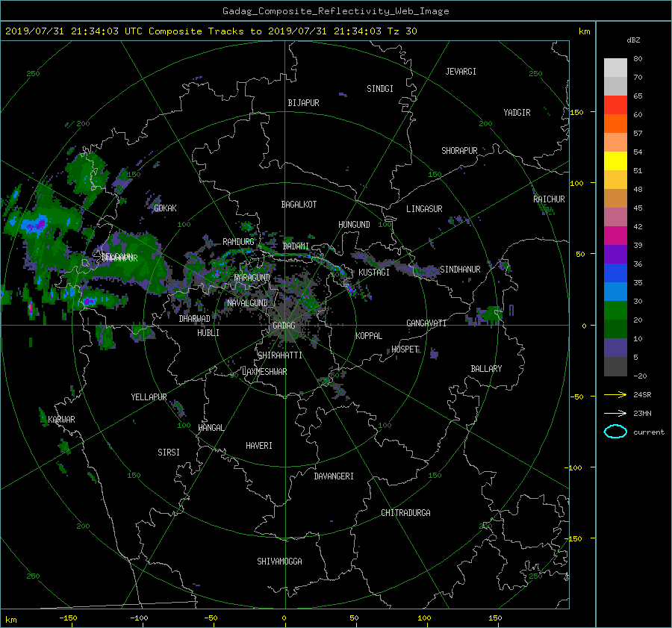Image resolution: width=672 pixels, height=628 pixels.
Task: Click the GOKAK city label
Action: pos(165,208)
